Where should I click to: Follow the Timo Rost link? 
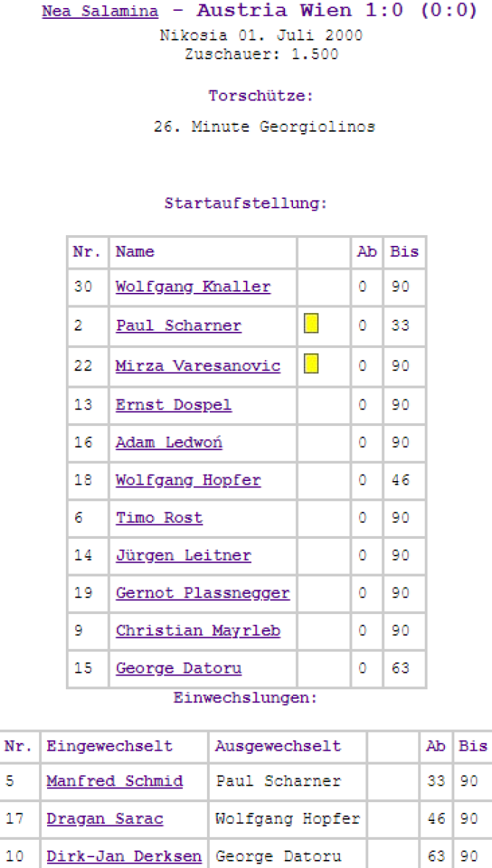159,518
